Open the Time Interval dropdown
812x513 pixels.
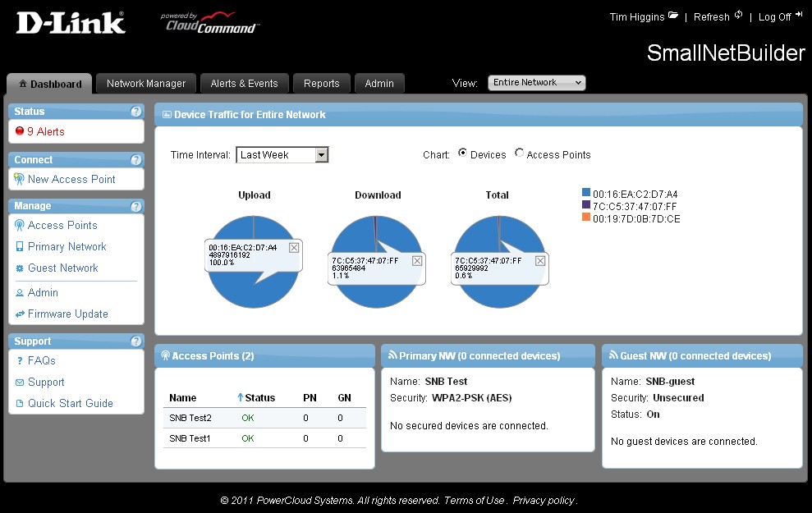[282, 155]
